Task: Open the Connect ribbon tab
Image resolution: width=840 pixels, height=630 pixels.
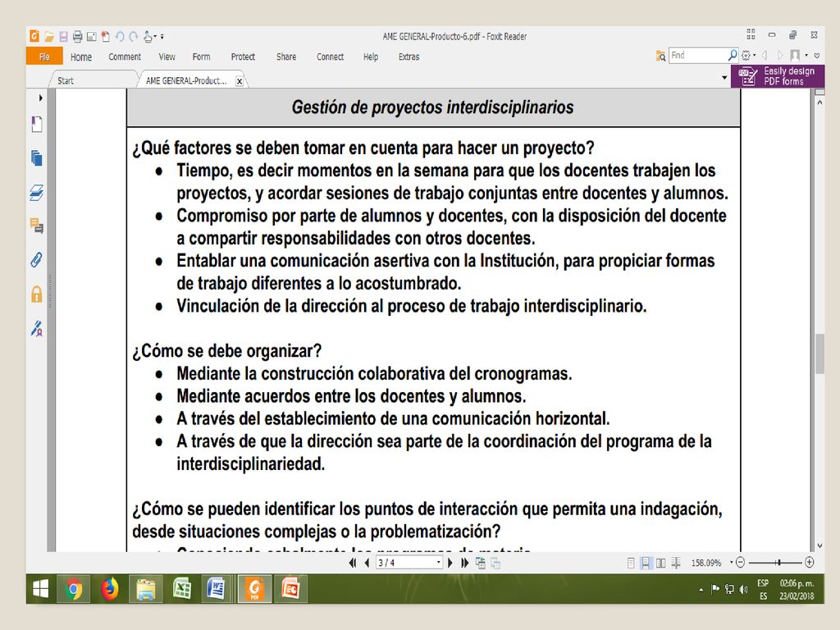Action: click(x=330, y=57)
